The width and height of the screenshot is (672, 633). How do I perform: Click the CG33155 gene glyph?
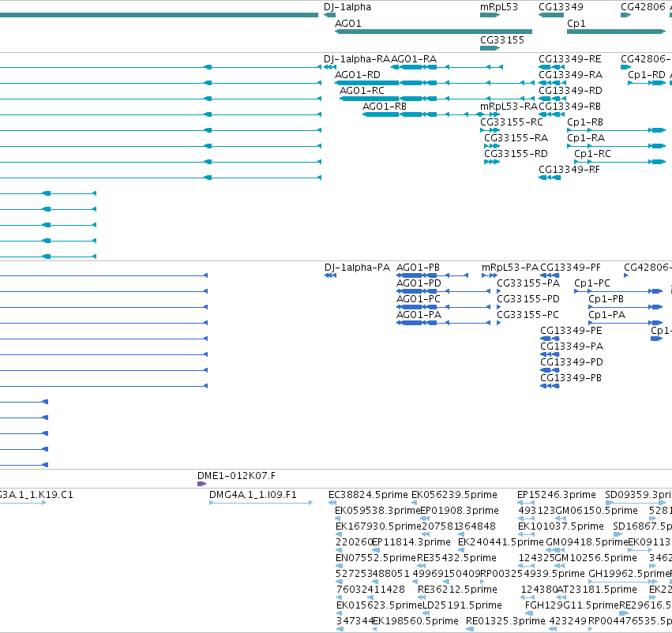[490, 48]
